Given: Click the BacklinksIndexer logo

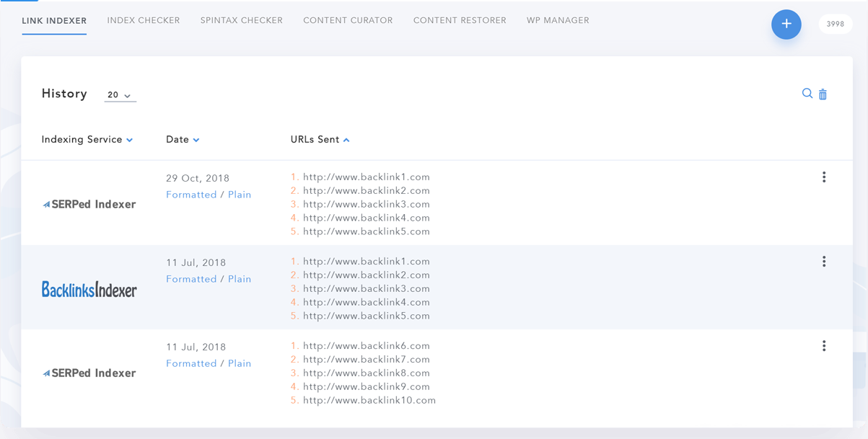Looking at the screenshot, I should coord(89,289).
